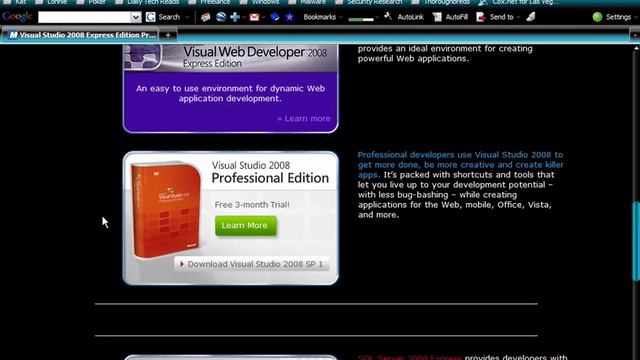This screenshot has height=360, width=640.
Task: Open the search history dropdown arrow
Action: tap(136, 17)
